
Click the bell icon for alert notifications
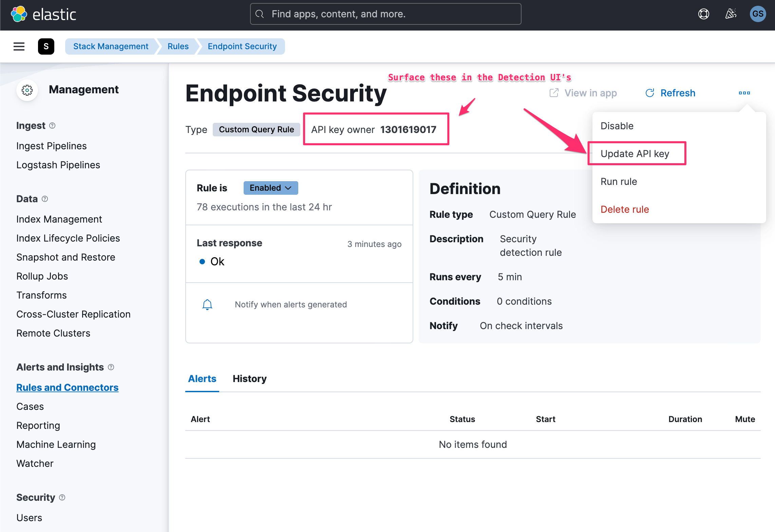[207, 304]
